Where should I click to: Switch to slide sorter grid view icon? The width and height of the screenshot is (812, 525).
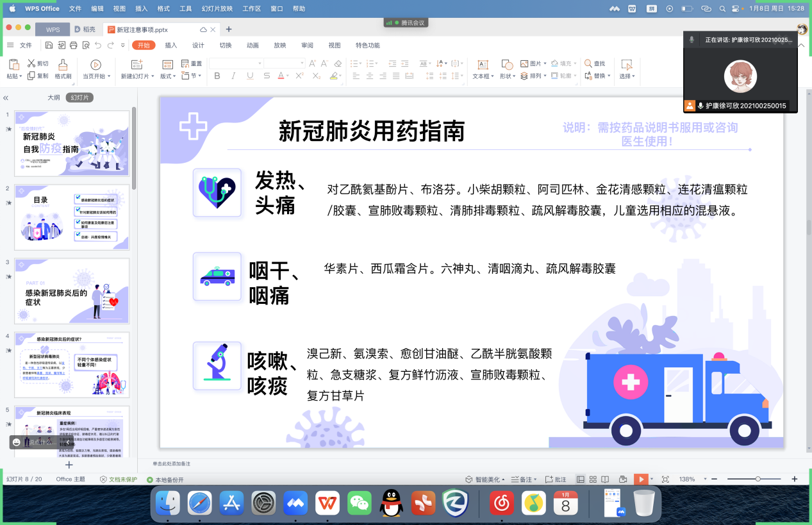coord(593,479)
